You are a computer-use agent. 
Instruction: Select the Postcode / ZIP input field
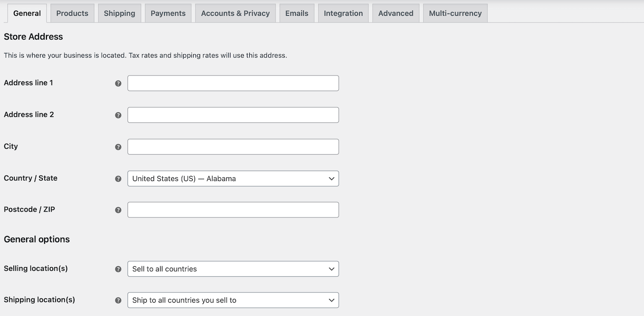(233, 210)
